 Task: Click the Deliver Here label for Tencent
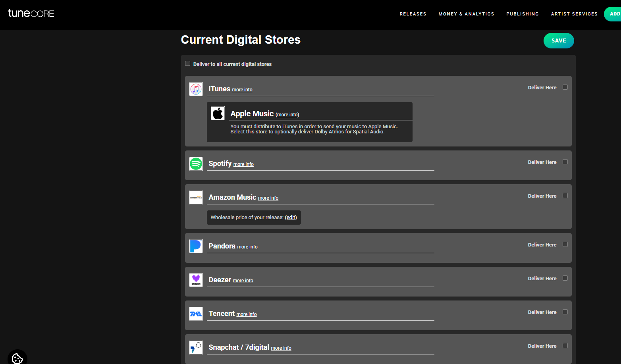[542, 312]
